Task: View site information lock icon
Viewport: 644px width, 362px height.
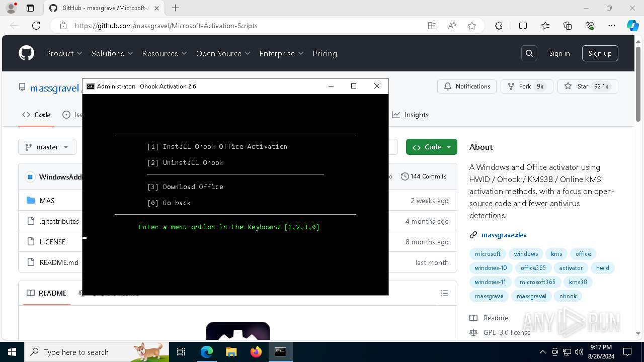Action: (x=63, y=26)
